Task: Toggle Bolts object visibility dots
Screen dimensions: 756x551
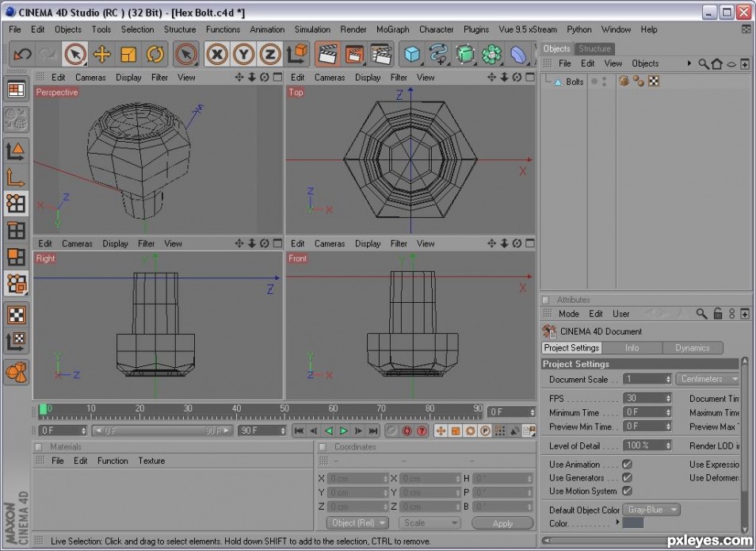Action: (604, 82)
